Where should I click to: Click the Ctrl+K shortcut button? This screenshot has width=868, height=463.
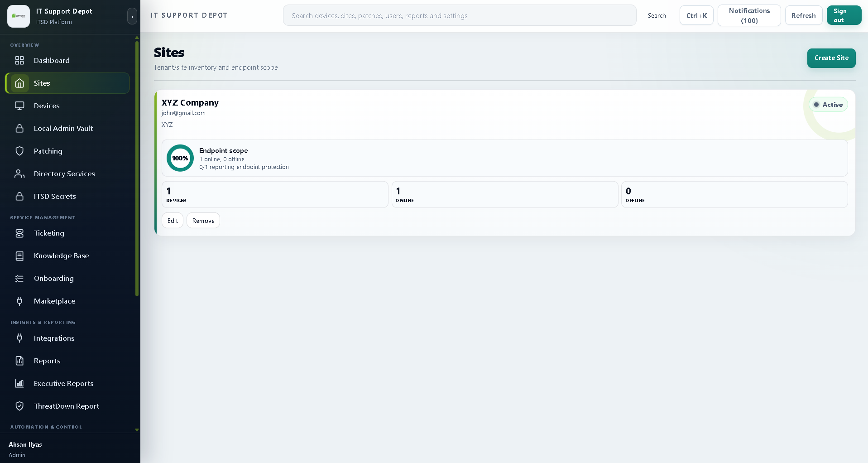(696, 15)
